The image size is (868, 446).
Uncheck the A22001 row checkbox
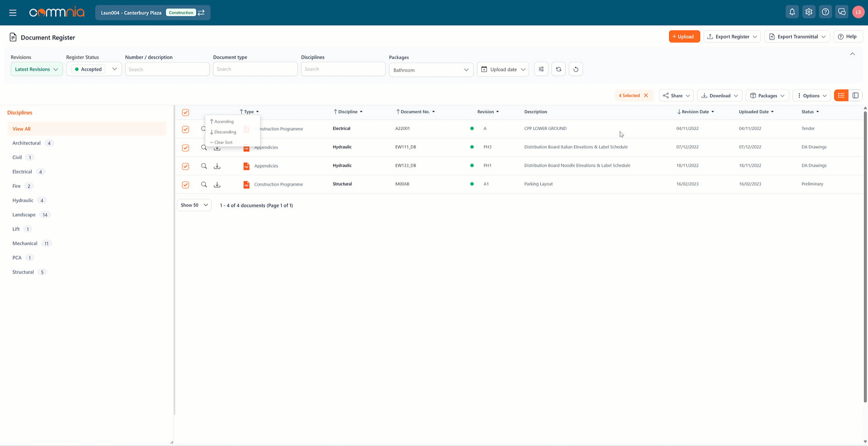185,129
